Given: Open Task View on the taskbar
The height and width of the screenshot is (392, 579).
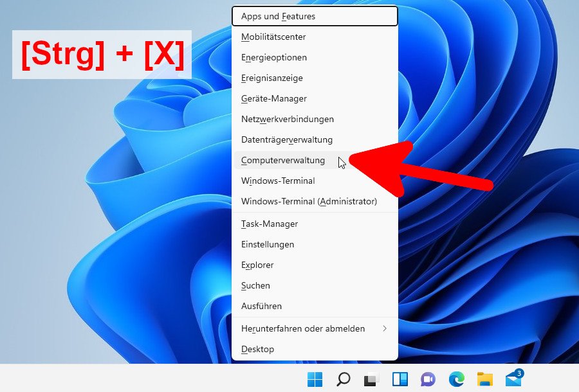Looking at the screenshot, I should (371, 380).
